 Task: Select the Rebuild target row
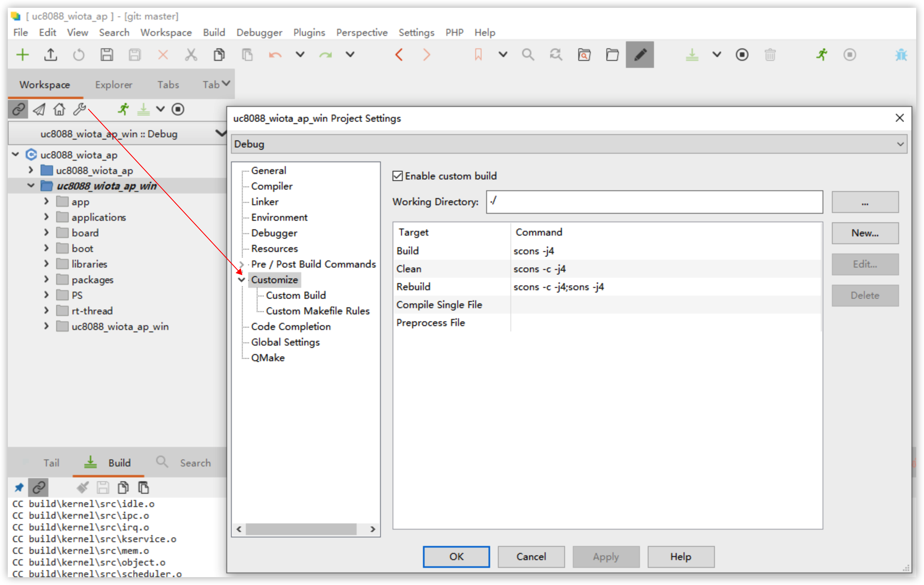point(608,287)
